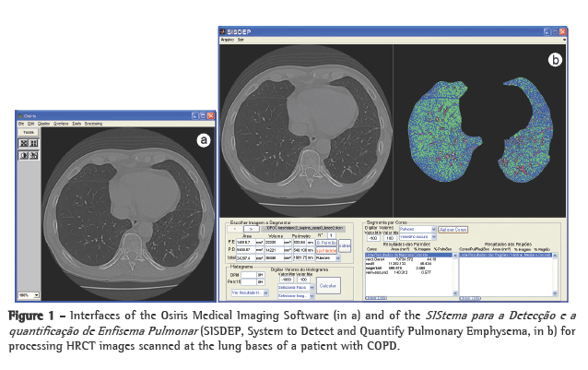This screenshot has width=588, height=370.
Task: Click the SISDEP title bar app icon
Action: coord(225,32)
